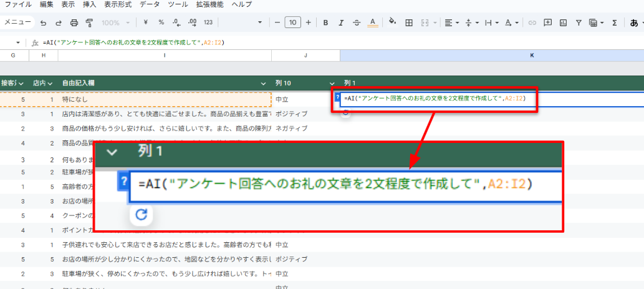Expand the 列 10 column filter chevron
The height and width of the screenshot is (289, 644).
332,84
